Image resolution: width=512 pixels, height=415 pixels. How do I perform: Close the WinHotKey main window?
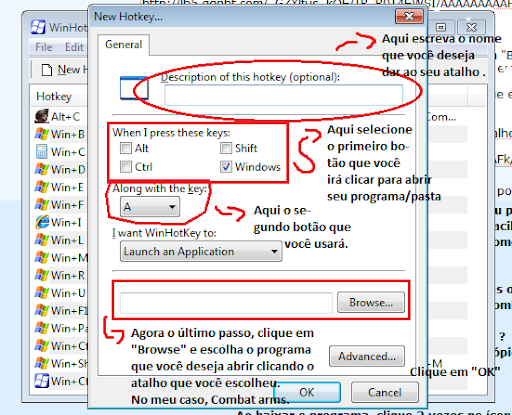pos(471,27)
